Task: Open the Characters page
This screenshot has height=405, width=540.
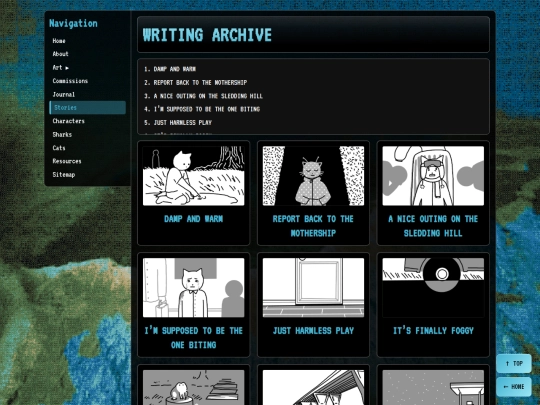Action: [x=69, y=121]
